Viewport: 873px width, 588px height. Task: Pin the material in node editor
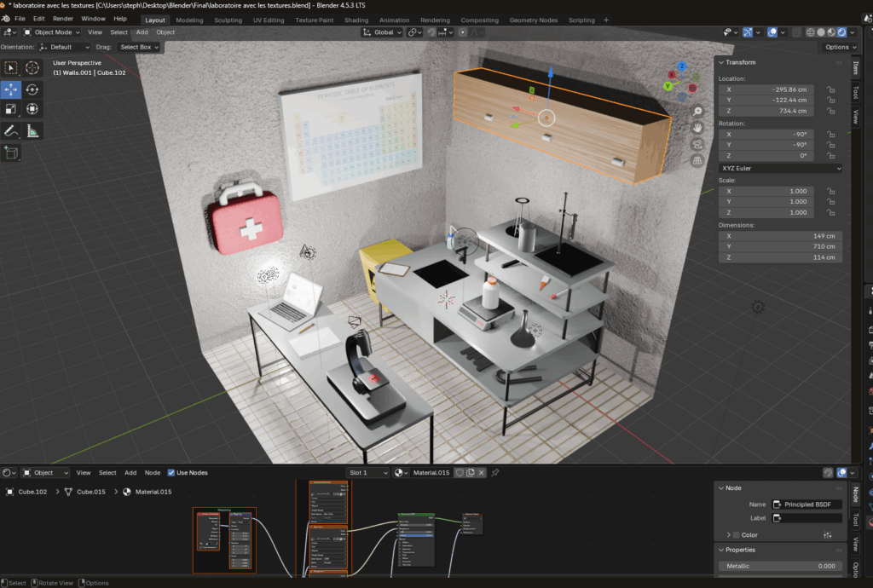point(495,472)
